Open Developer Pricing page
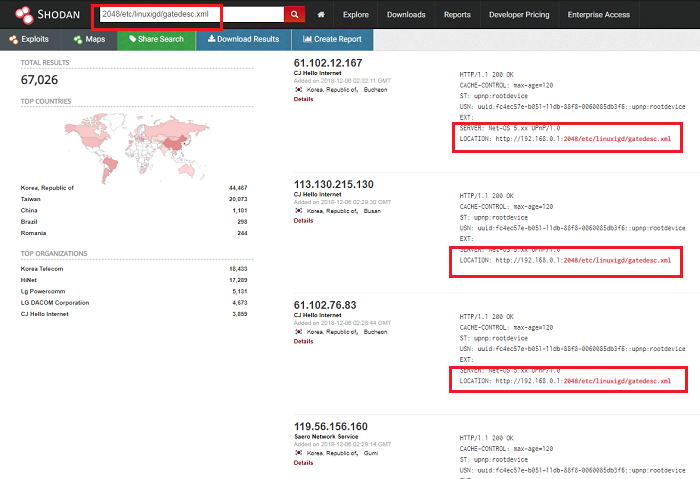Image resolution: width=700 pixels, height=479 pixels. coord(519,15)
